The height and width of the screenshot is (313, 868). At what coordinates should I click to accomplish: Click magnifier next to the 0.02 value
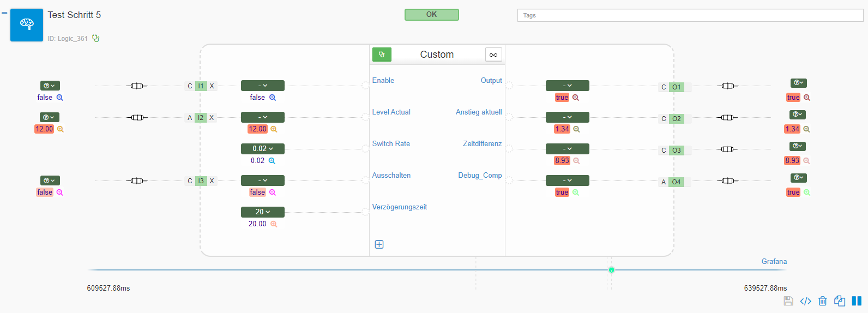pyautogui.click(x=272, y=161)
